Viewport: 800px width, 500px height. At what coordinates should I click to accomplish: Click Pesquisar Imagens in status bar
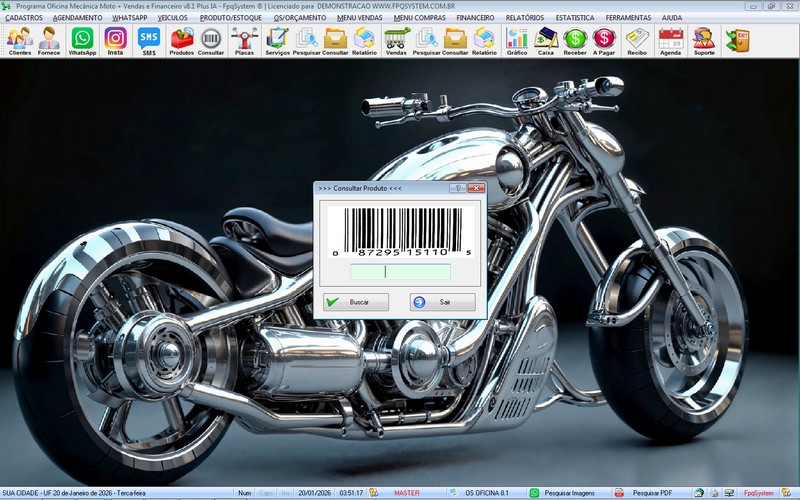tap(568, 493)
